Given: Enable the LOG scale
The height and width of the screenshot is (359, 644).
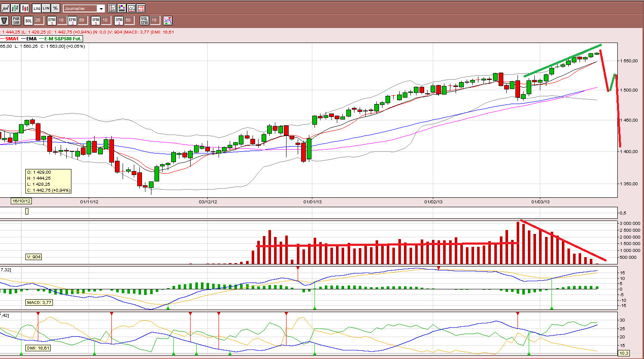Looking at the screenshot, I should 37,8.
